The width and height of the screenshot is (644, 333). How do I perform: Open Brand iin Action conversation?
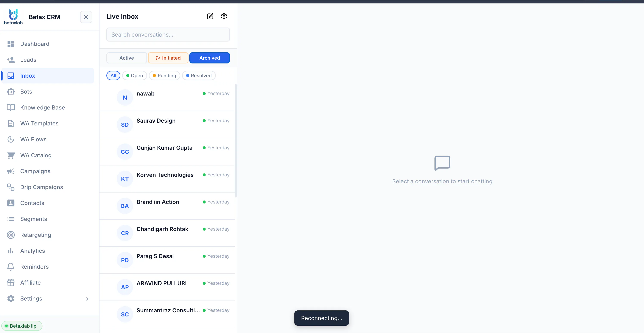coord(167,206)
